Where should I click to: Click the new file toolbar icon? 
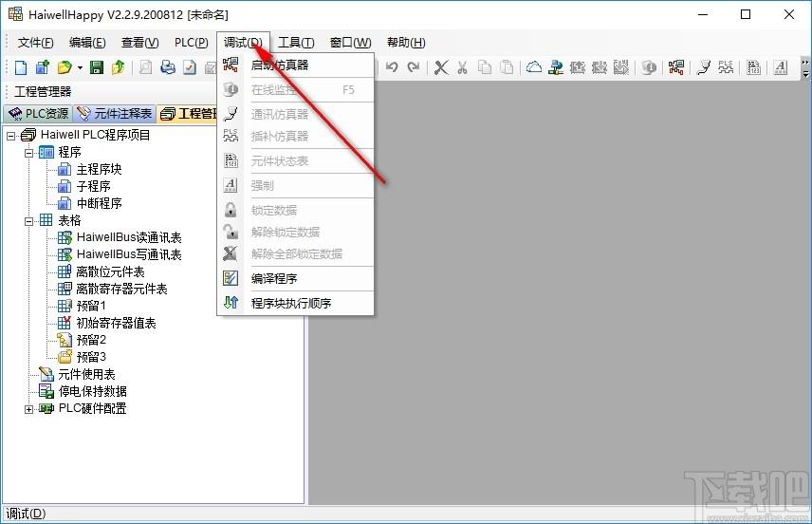[21, 67]
